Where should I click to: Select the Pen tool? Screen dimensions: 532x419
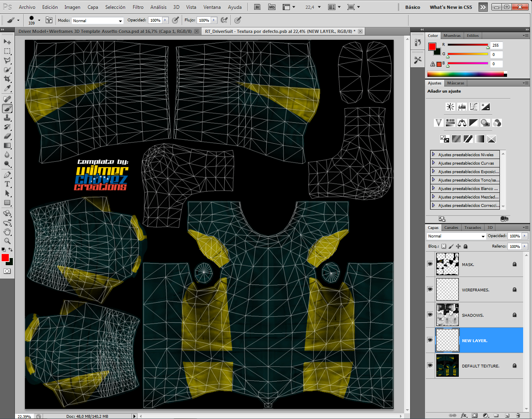(x=7, y=175)
